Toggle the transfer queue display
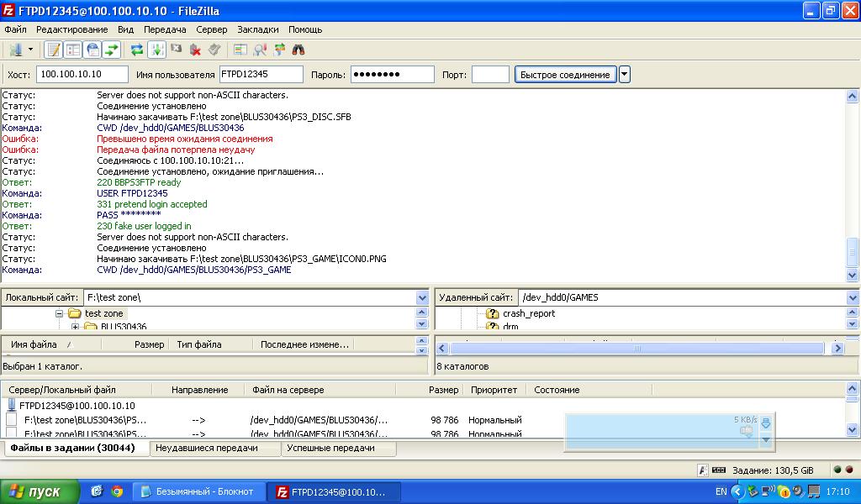861x504 pixels. (112, 50)
